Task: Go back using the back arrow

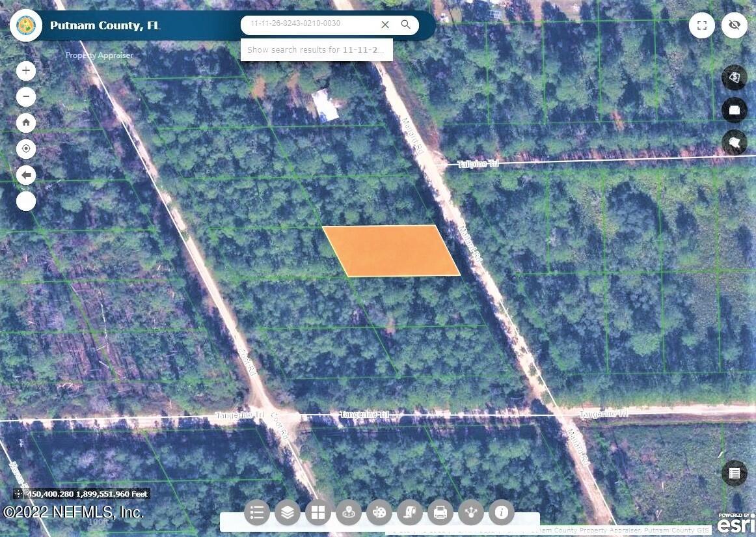Action: pos(26,174)
